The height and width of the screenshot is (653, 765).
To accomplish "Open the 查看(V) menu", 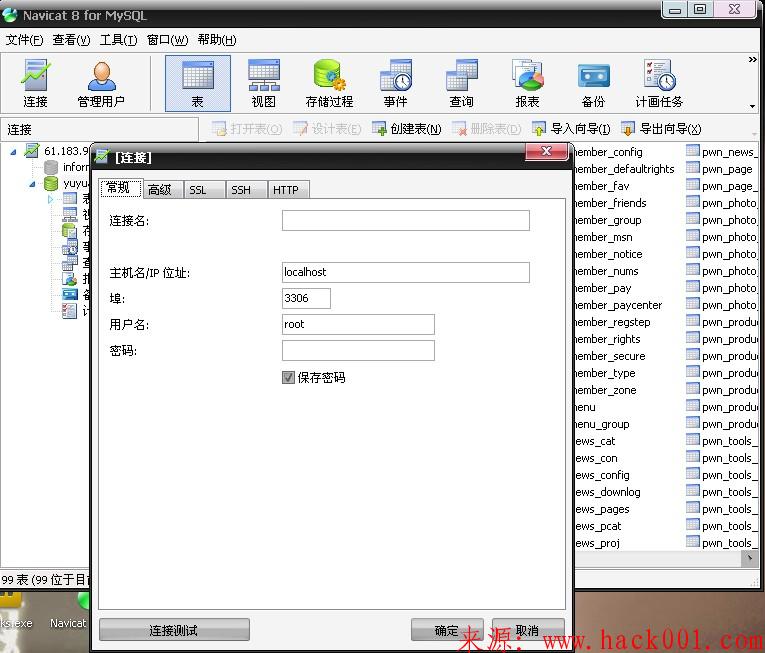I will click(x=71, y=40).
